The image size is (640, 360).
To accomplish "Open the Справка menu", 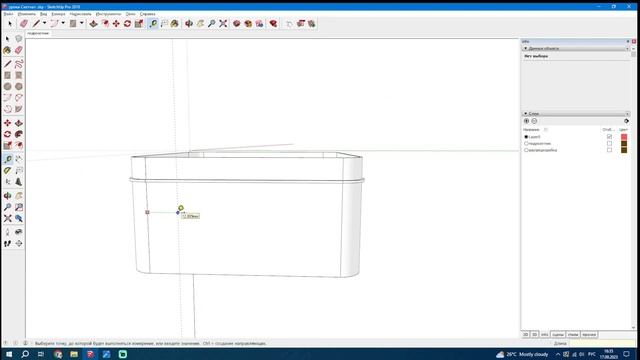I will (x=147, y=14).
